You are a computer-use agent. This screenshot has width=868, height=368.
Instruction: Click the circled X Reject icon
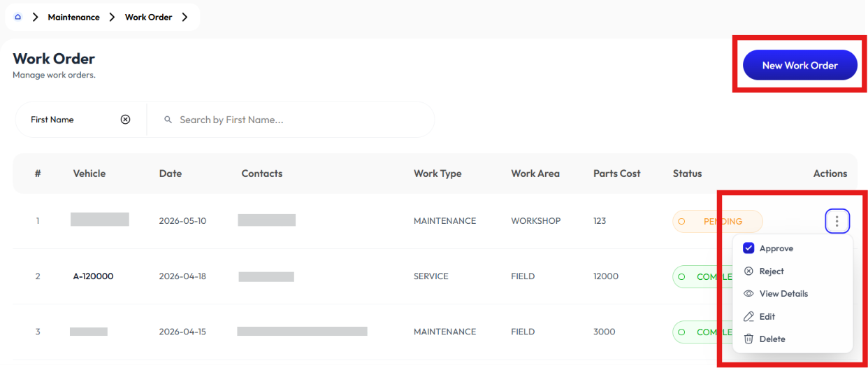748,271
